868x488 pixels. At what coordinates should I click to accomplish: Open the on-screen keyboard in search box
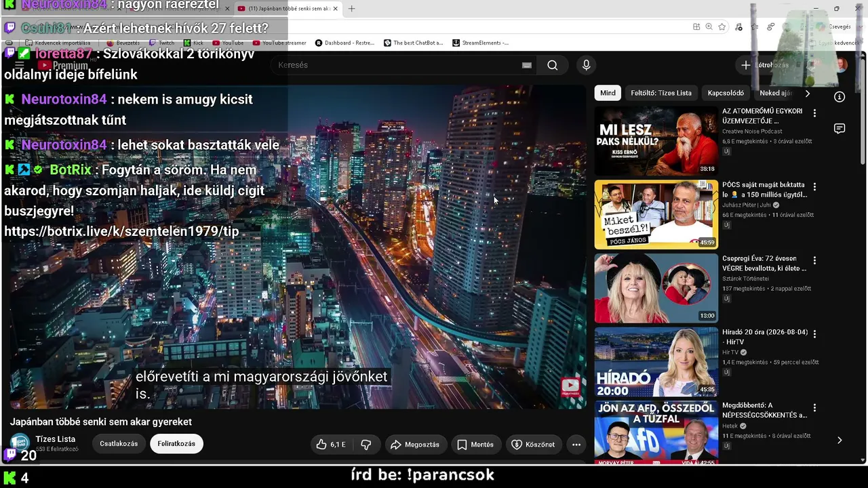pos(526,65)
